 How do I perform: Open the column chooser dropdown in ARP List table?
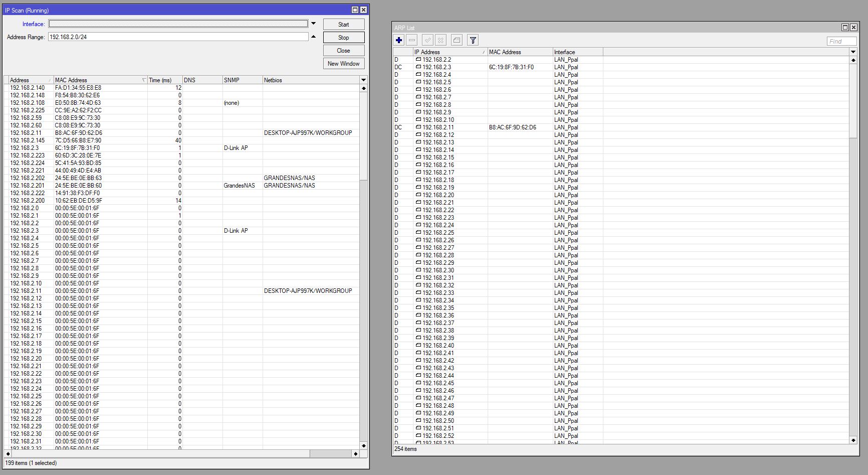point(853,52)
